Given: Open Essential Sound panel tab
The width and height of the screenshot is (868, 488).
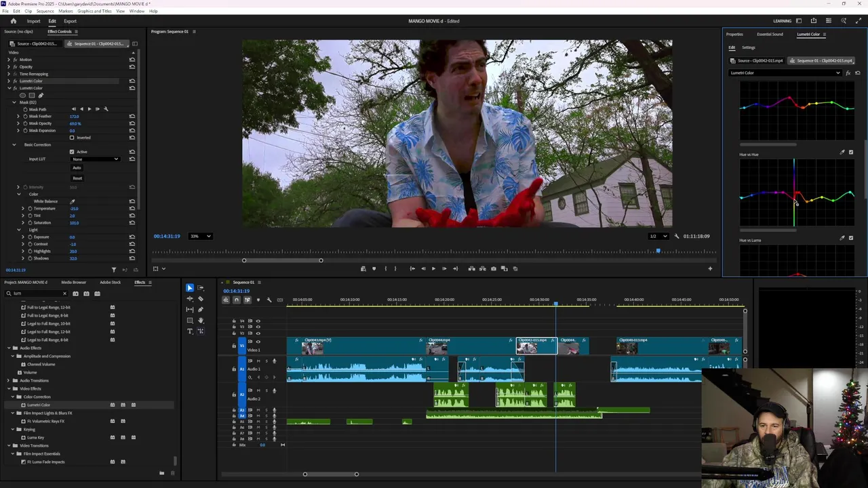Looking at the screenshot, I should click(x=770, y=34).
